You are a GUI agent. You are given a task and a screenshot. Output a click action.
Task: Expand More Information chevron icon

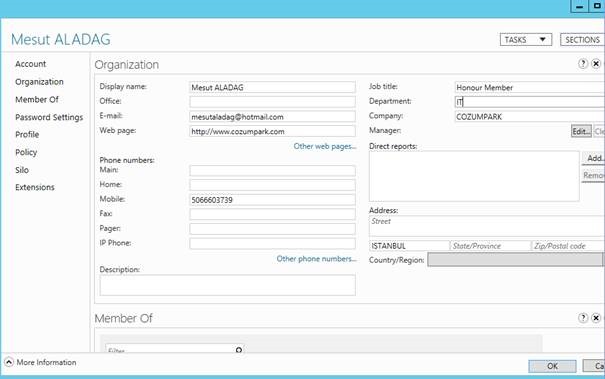click(8, 362)
